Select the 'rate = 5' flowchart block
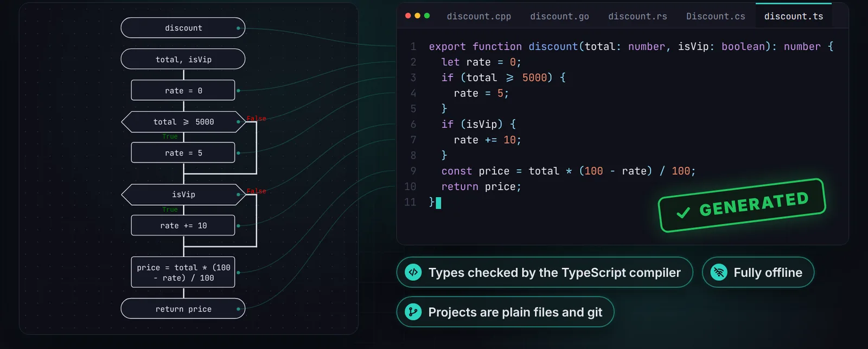The width and height of the screenshot is (868, 349). pyautogui.click(x=183, y=153)
